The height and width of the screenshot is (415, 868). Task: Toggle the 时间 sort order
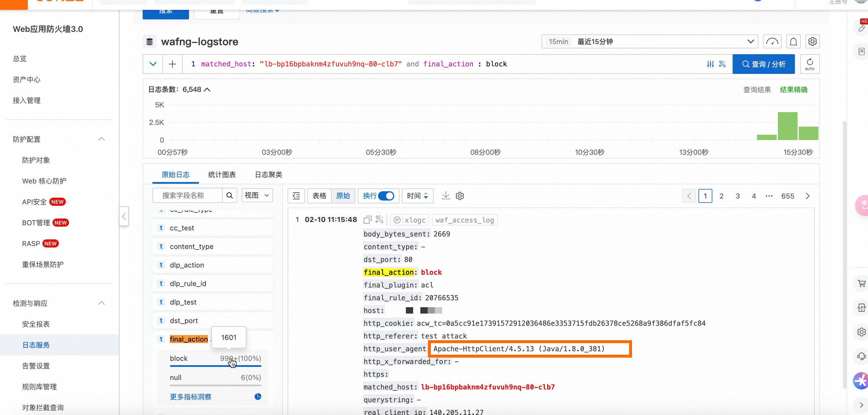[x=417, y=196]
